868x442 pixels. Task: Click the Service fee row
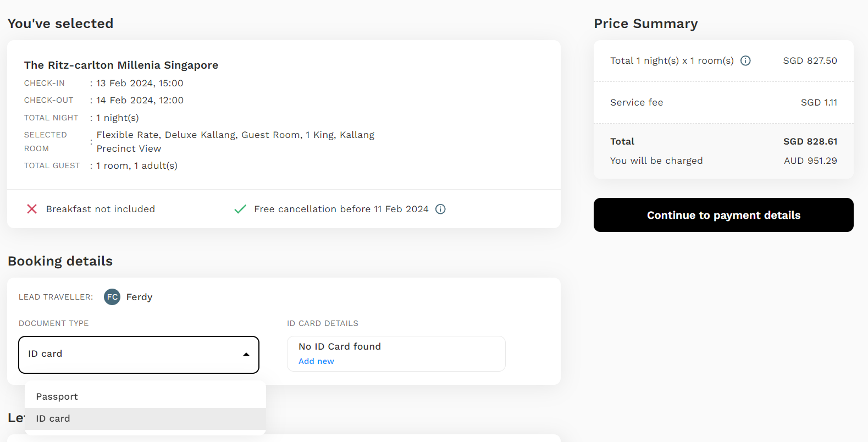723,102
